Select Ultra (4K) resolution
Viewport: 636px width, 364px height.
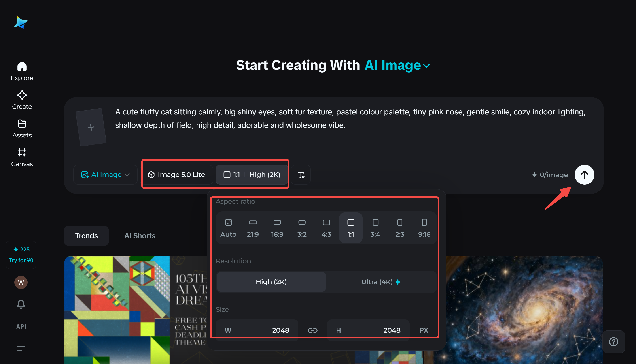point(381,282)
